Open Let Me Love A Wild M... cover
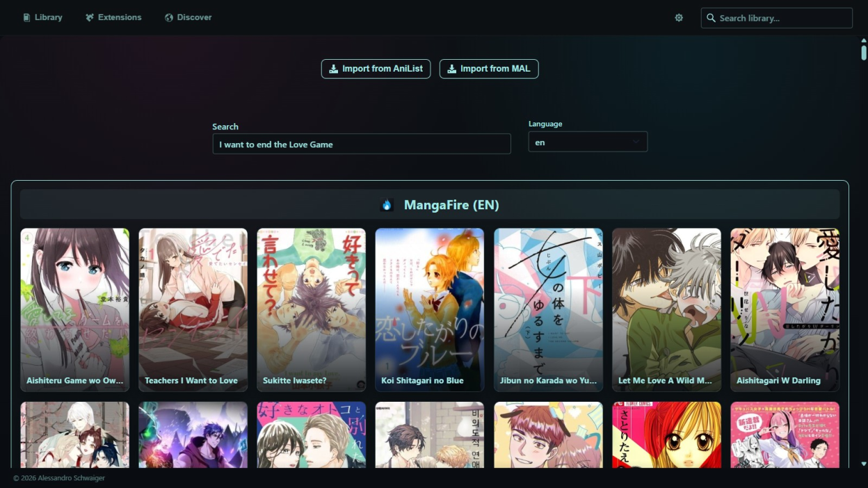 tap(667, 310)
